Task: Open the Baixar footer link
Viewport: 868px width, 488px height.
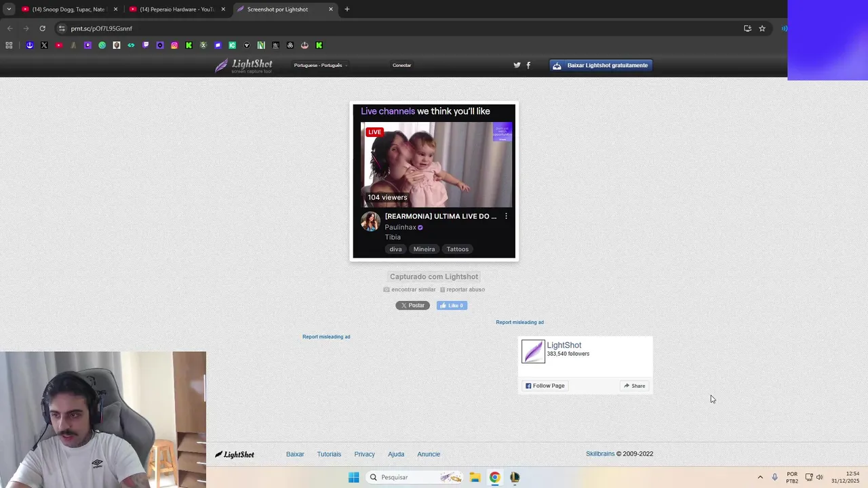Action: coord(295,454)
